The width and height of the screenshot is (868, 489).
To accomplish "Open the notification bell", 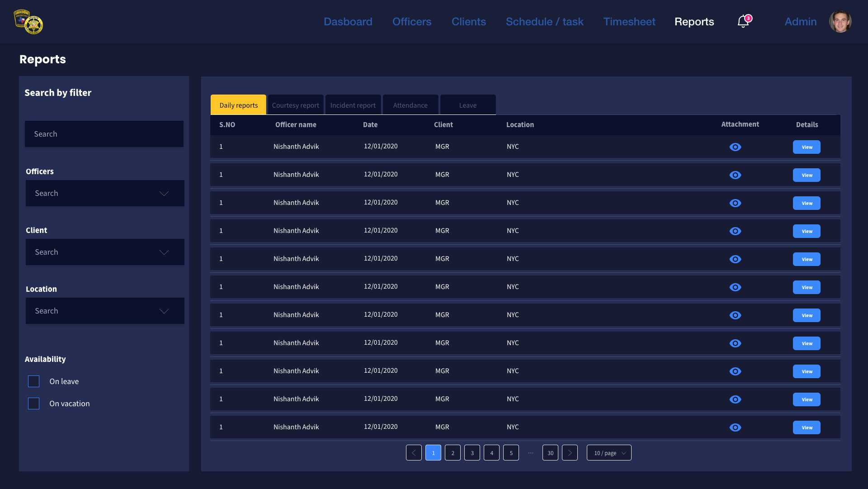I will click(x=743, y=22).
